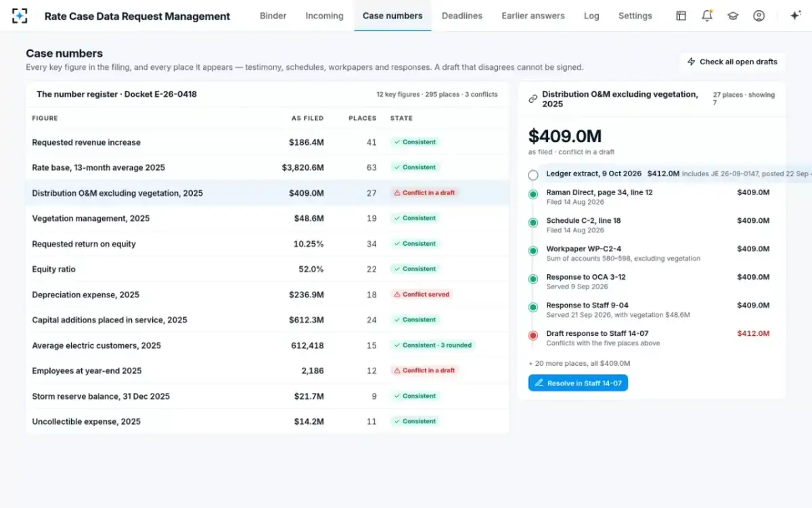Click the 12 key figures · 295 places summary
Screen dimensions: 812x508
point(437,95)
